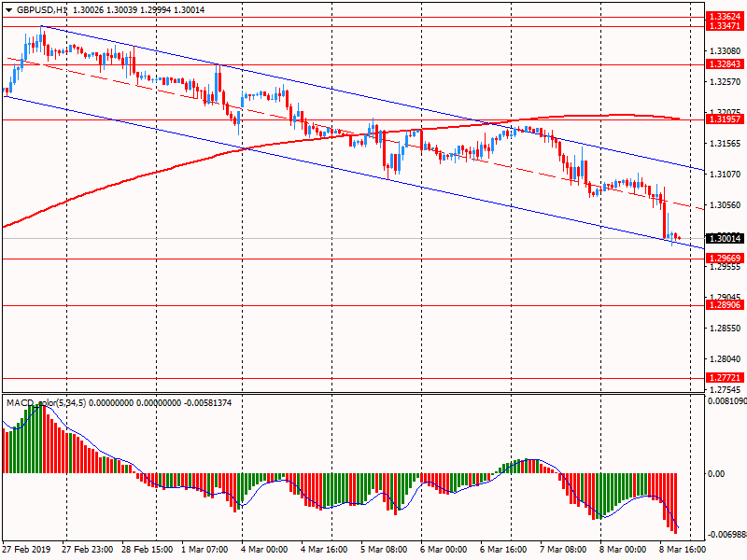
Task: Select the 1.33624 resistance level label
Action: 725,17
